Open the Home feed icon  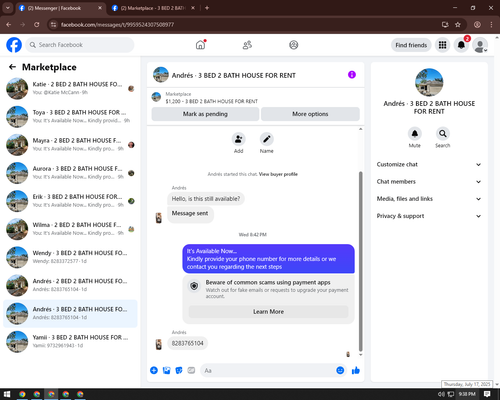200,45
